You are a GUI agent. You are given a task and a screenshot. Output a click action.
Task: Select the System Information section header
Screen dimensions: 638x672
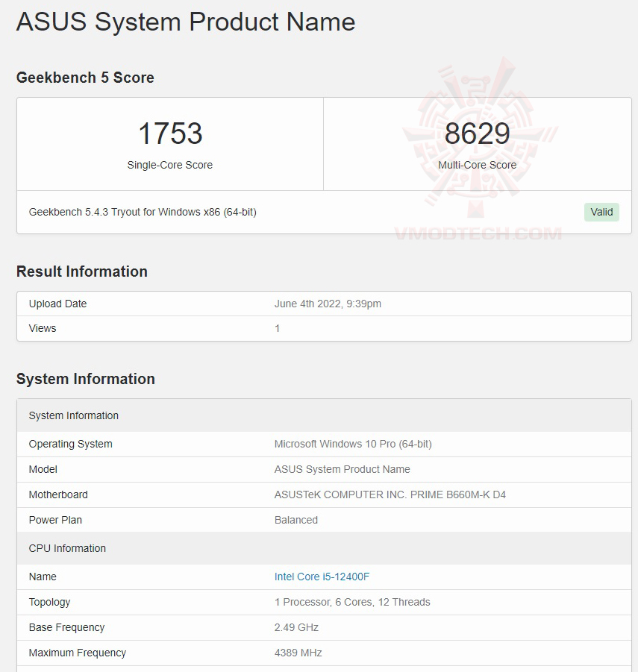[86, 379]
